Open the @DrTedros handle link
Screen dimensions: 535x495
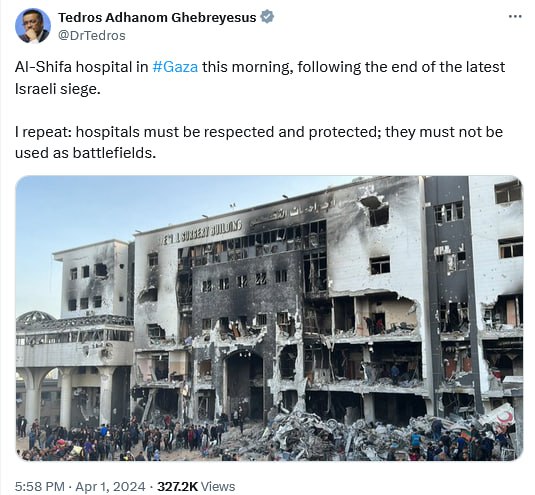[x=92, y=35]
